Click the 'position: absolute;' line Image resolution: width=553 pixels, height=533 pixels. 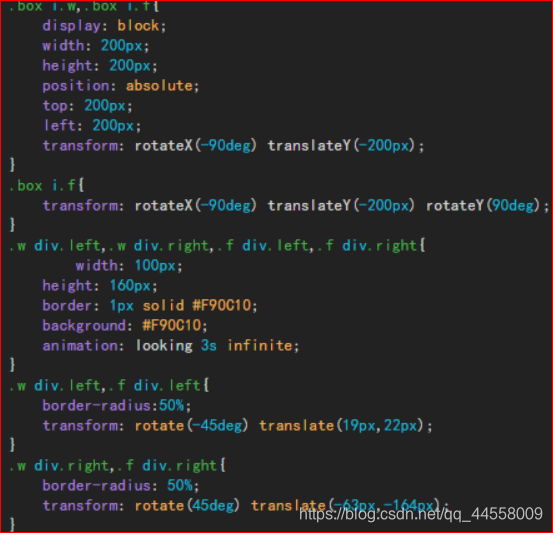click(x=121, y=86)
